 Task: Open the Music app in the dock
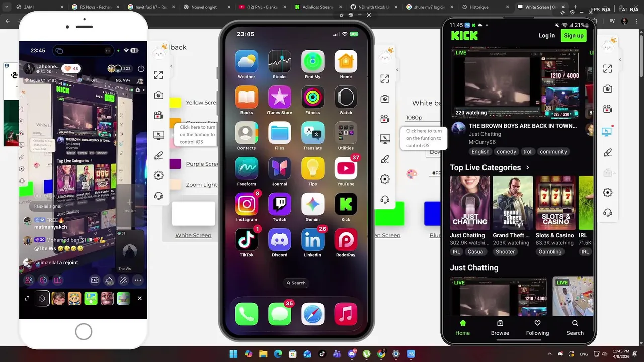click(x=346, y=314)
